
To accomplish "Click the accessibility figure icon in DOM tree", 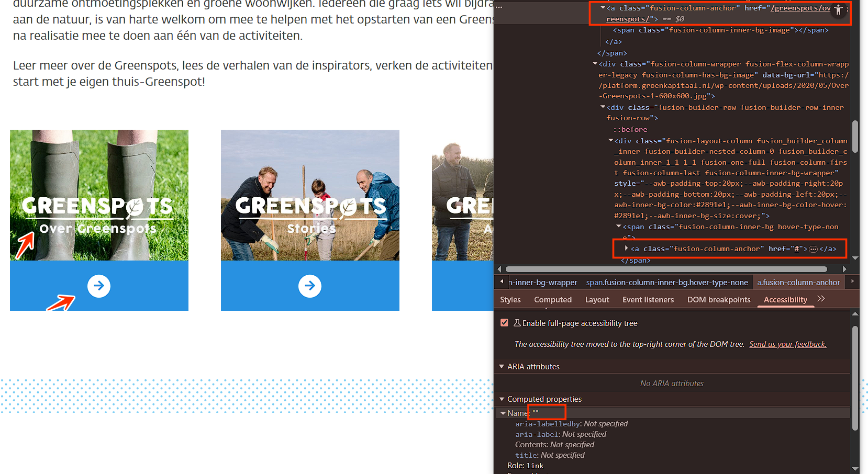I will [839, 9].
